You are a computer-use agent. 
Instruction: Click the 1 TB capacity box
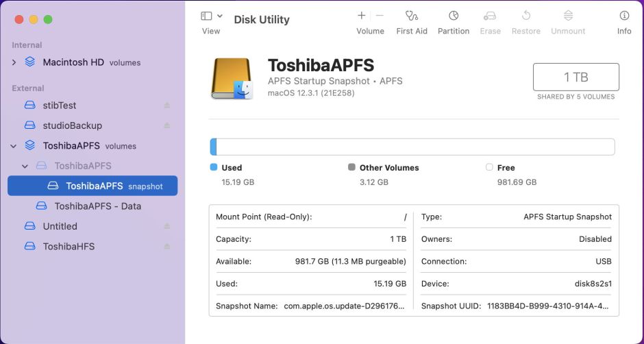click(x=575, y=77)
